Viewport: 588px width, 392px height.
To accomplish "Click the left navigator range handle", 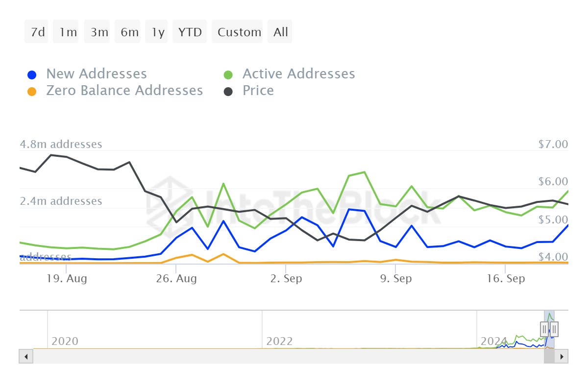I will pos(544,329).
